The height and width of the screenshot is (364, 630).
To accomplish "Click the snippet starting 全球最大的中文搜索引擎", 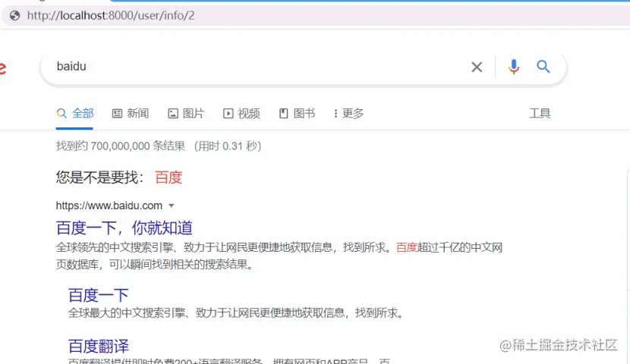I will 236,312.
